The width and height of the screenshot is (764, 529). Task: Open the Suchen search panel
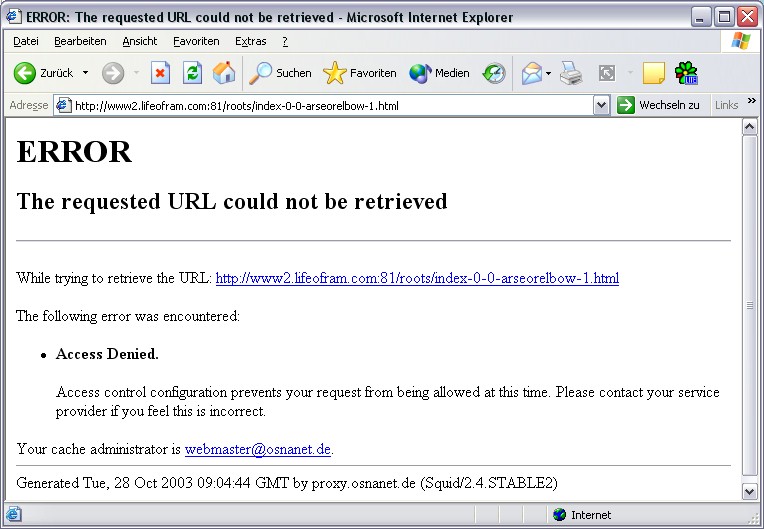click(280, 74)
